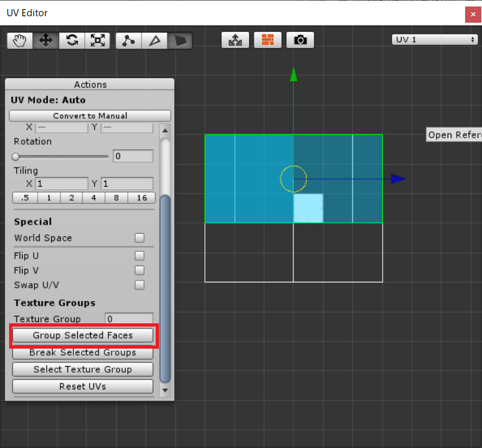Close the UV Editor window
Image resolution: width=482 pixels, height=448 pixels.
pos(473,14)
